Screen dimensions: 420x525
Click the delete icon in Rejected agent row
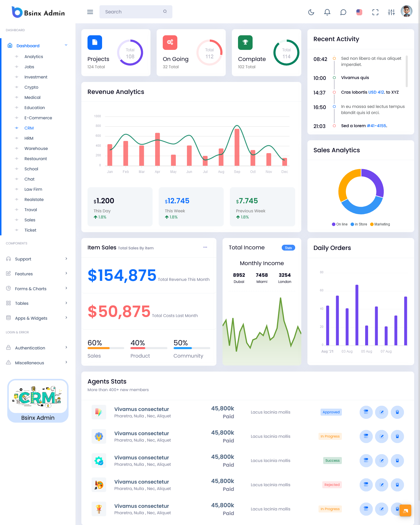pyautogui.click(x=397, y=485)
